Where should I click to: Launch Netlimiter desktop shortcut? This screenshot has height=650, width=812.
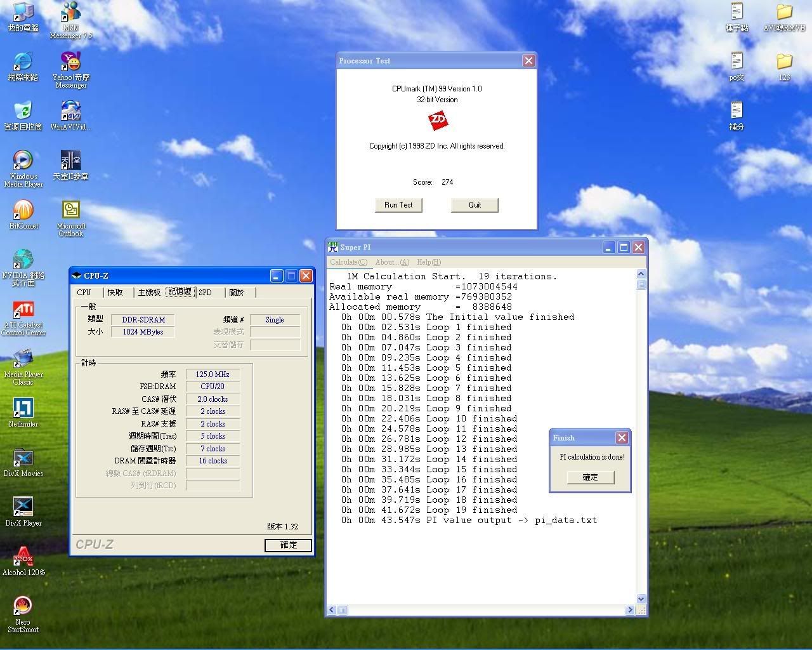pyautogui.click(x=23, y=413)
